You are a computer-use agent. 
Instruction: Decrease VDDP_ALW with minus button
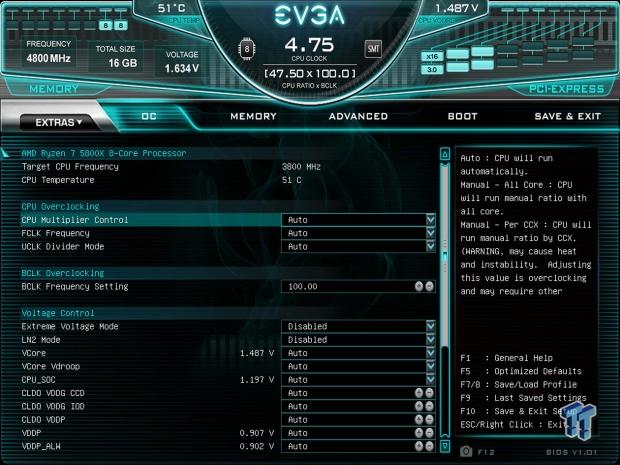coord(429,446)
